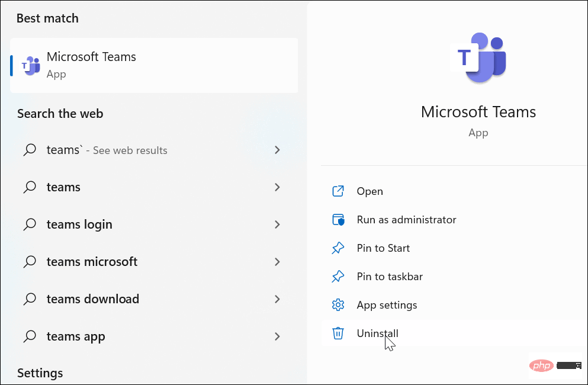588x385 pixels.
Task: Click the shield icon for Run as administrator
Action: [338, 220]
